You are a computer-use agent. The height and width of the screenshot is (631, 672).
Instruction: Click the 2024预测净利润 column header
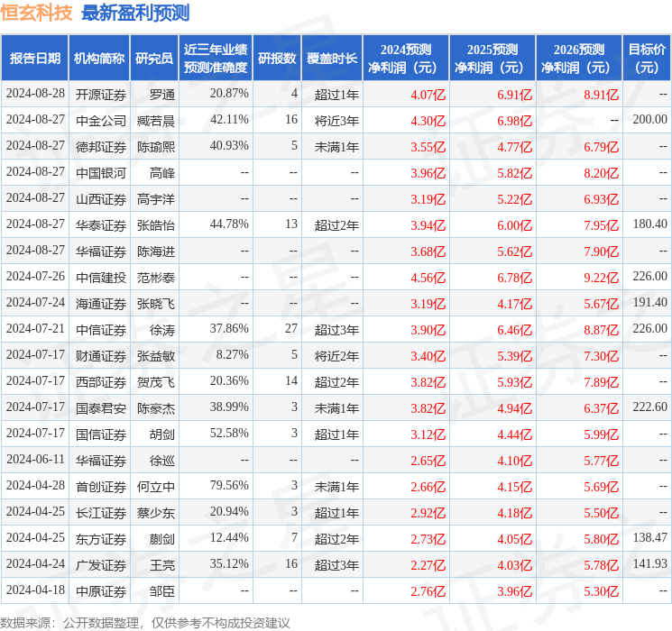[x=406, y=58]
